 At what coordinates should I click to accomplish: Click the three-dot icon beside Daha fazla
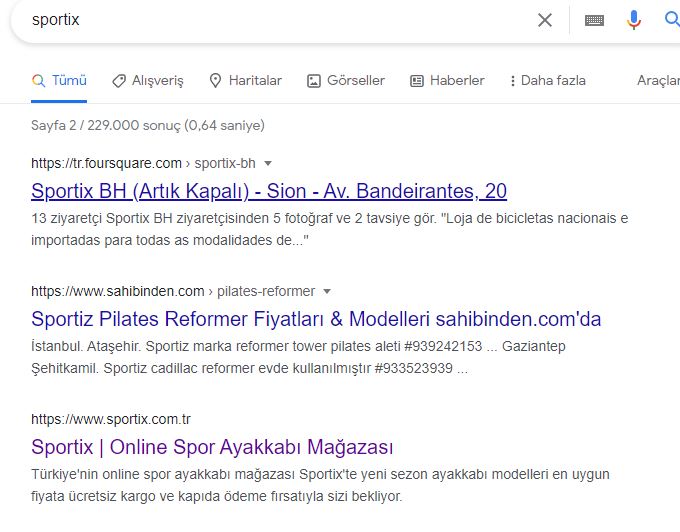pyautogui.click(x=513, y=81)
